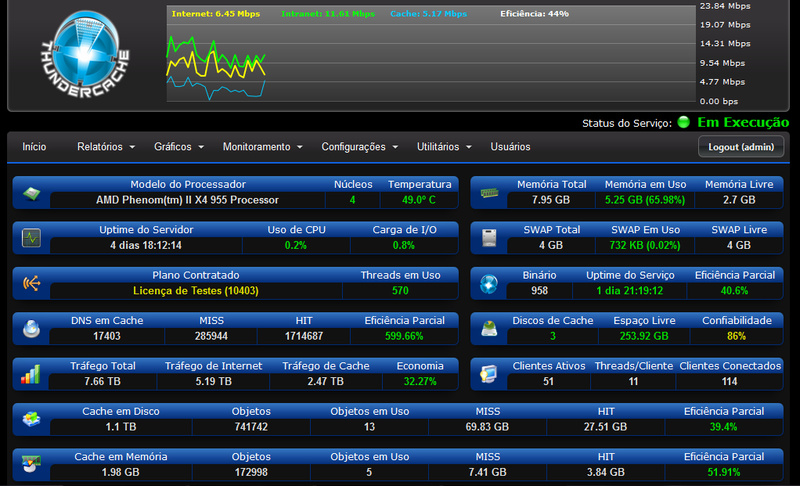
Task: Click the Clientes Ativos computer icon
Action: tap(489, 374)
